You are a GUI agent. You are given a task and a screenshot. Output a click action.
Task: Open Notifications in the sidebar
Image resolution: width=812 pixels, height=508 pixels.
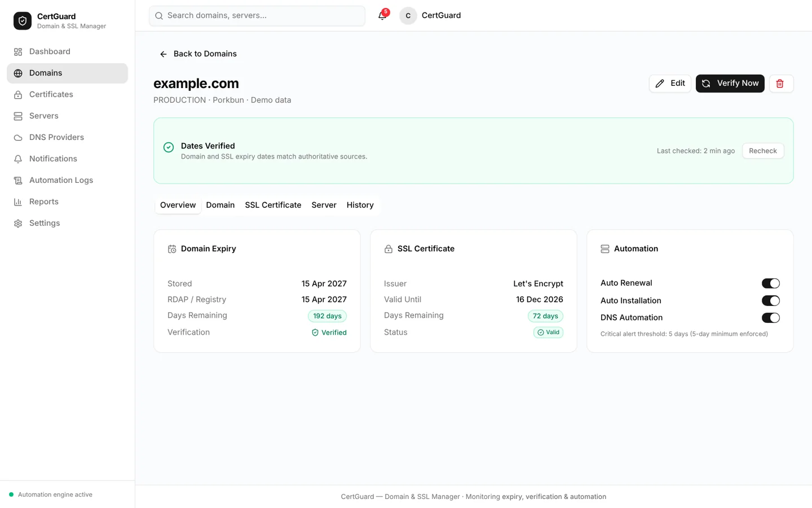tap(68, 159)
